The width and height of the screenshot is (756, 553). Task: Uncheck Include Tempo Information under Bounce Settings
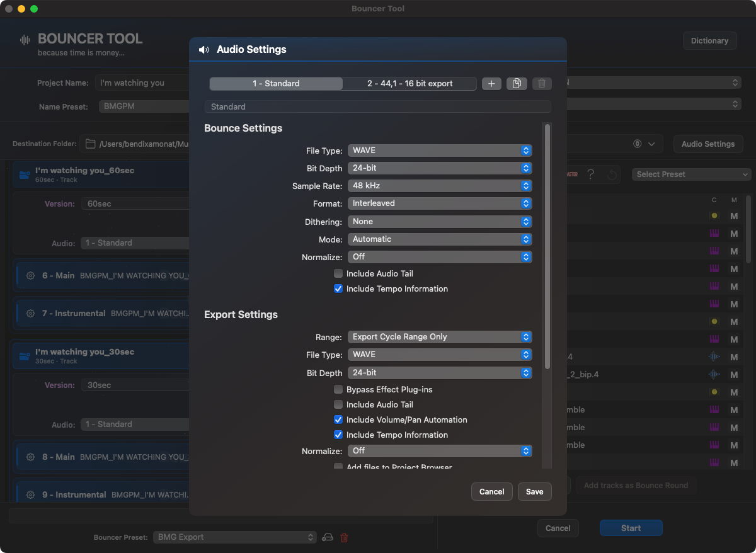338,288
